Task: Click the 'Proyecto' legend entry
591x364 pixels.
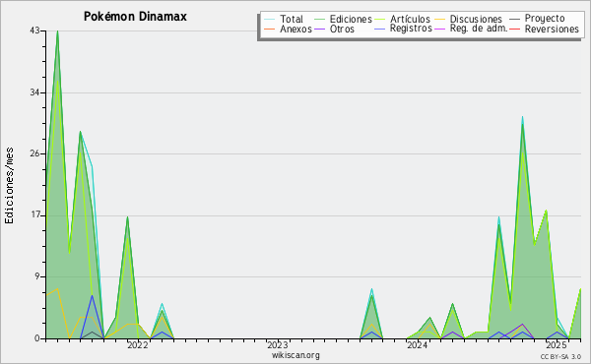Action: [545, 18]
